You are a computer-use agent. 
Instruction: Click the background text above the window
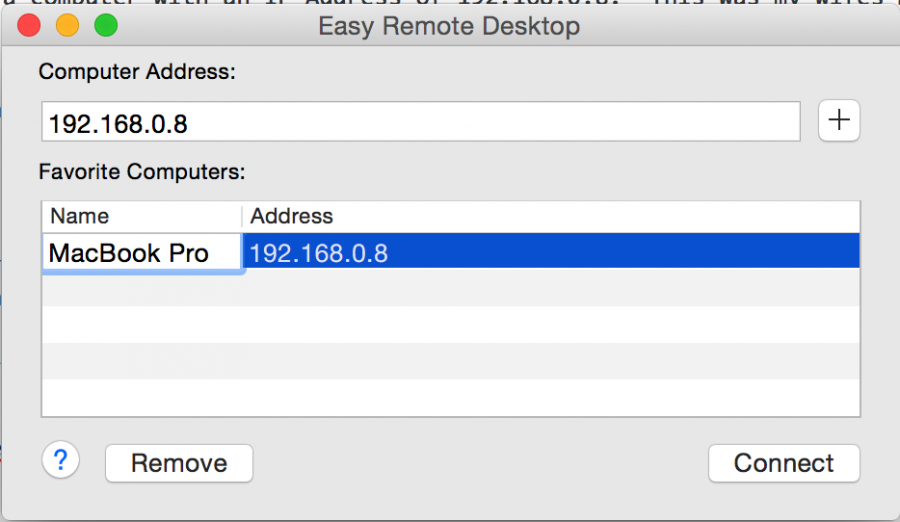(x=700, y=4)
